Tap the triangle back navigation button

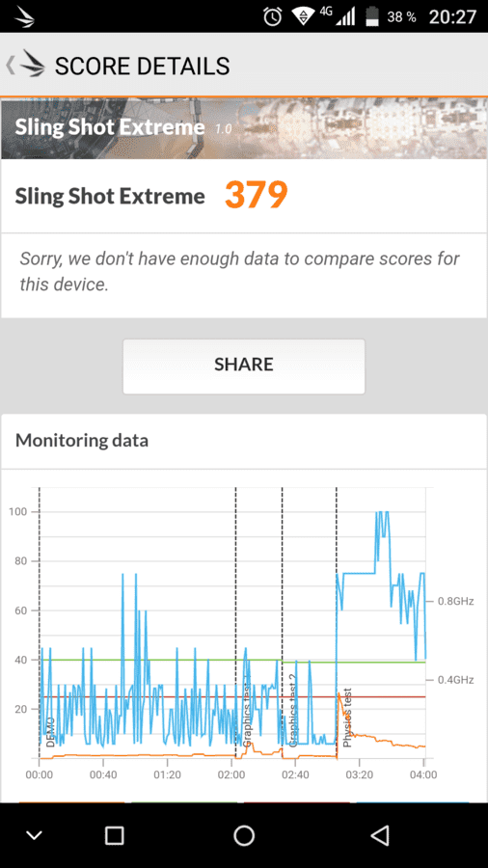click(380, 835)
